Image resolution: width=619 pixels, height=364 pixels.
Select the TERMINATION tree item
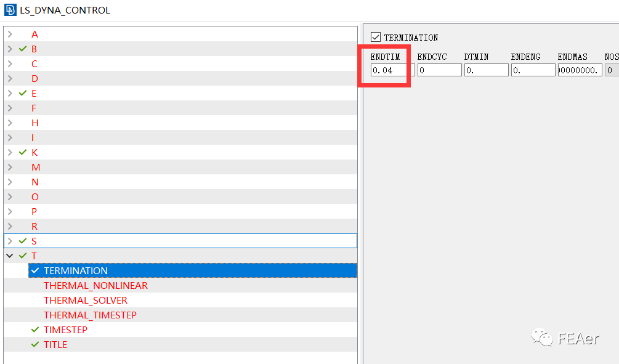click(193, 270)
